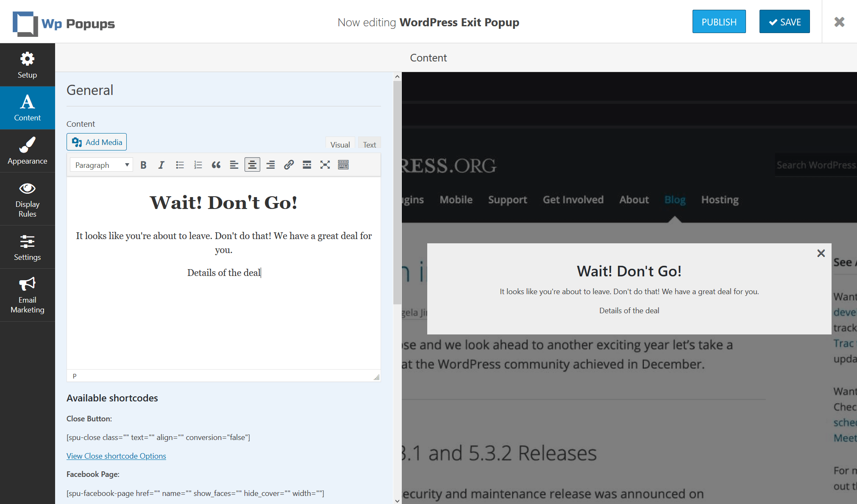Viewport: 857px width, 504px height.
Task: Insert the Read More tag
Action: [x=306, y=164]
